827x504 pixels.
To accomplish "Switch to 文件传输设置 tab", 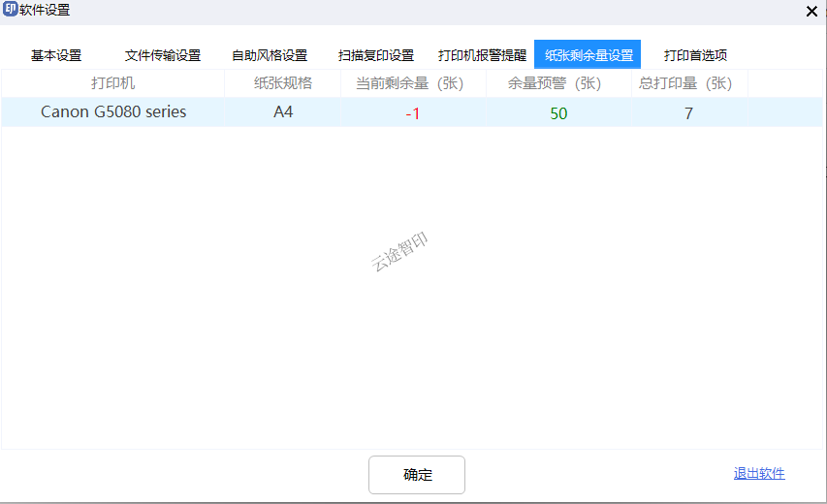I will click(163, 55).
